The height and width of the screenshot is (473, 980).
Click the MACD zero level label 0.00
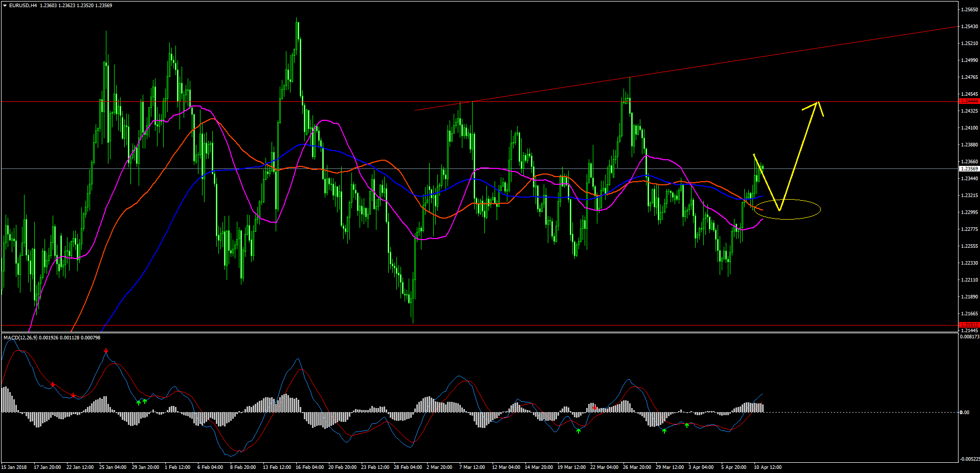[x=964, y=412]
